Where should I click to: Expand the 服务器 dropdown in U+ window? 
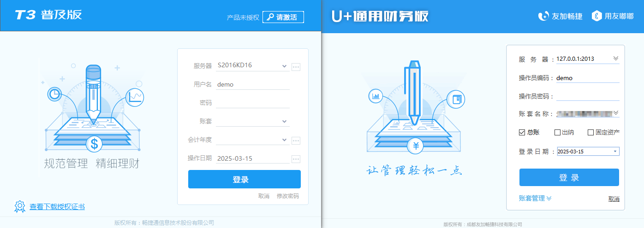(615, 58)
